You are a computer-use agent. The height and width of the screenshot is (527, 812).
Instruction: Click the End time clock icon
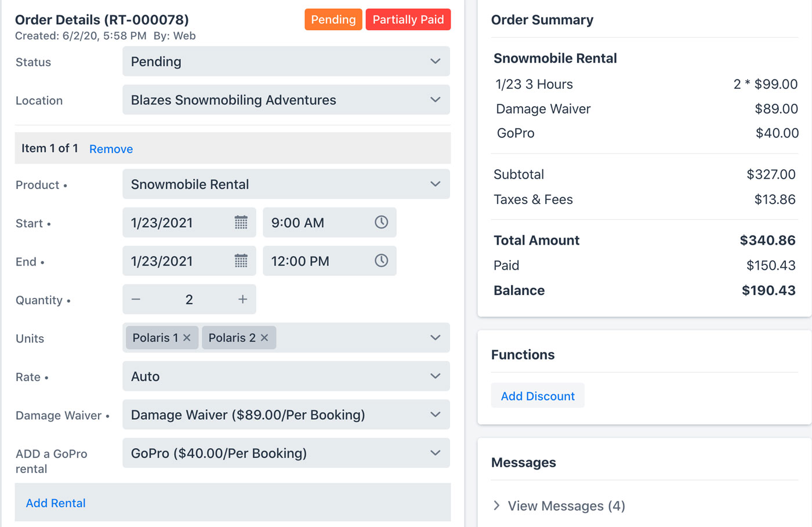[x=381, y=261]
